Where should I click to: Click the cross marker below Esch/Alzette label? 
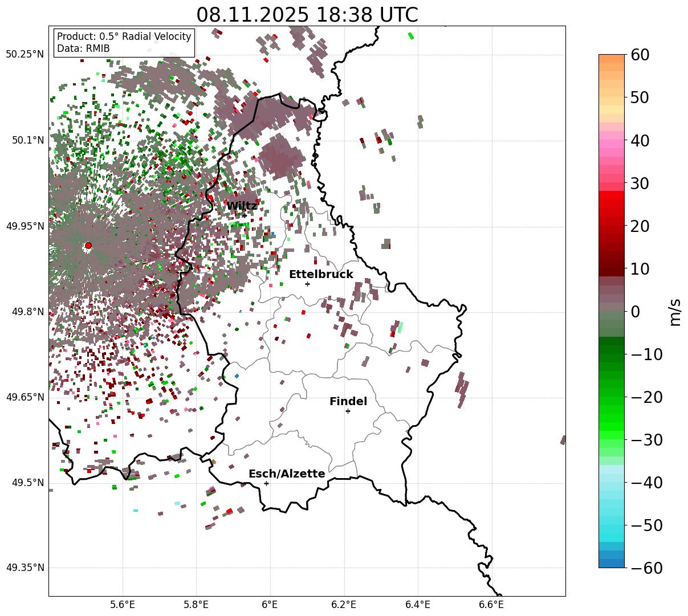click(266, 483)
